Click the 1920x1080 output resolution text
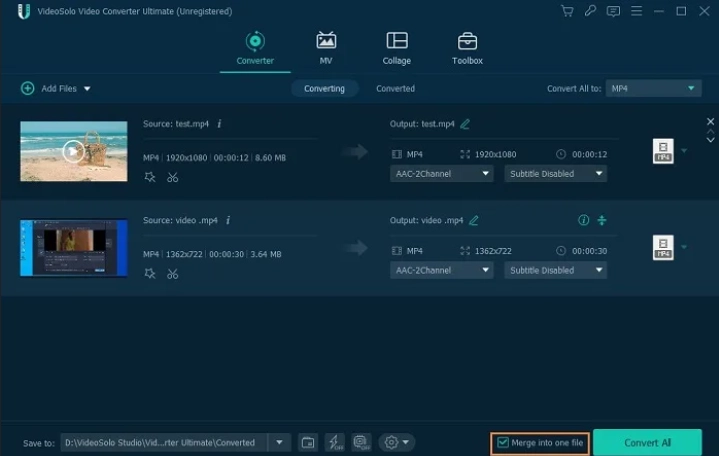The image size is (719, 456). pos(495,155)
